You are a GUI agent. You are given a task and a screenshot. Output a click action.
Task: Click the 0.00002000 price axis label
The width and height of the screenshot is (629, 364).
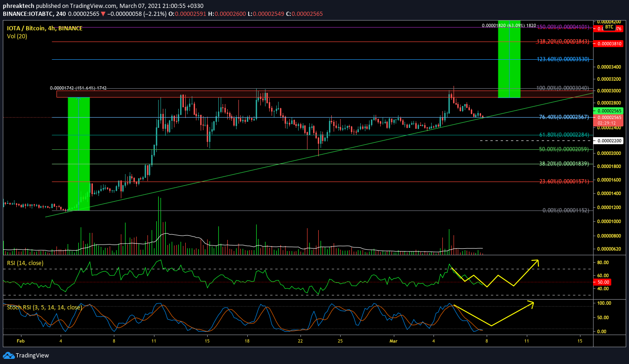click(609, 154)
